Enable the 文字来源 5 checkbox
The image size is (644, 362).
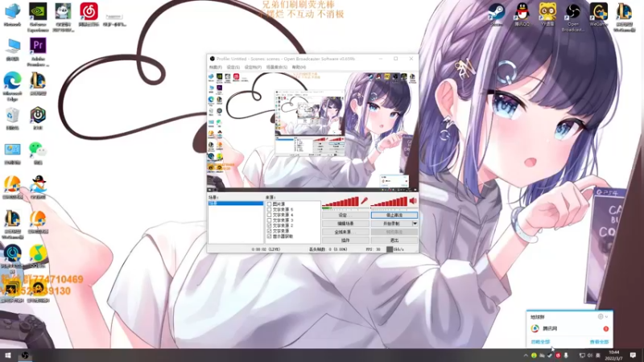269,209
